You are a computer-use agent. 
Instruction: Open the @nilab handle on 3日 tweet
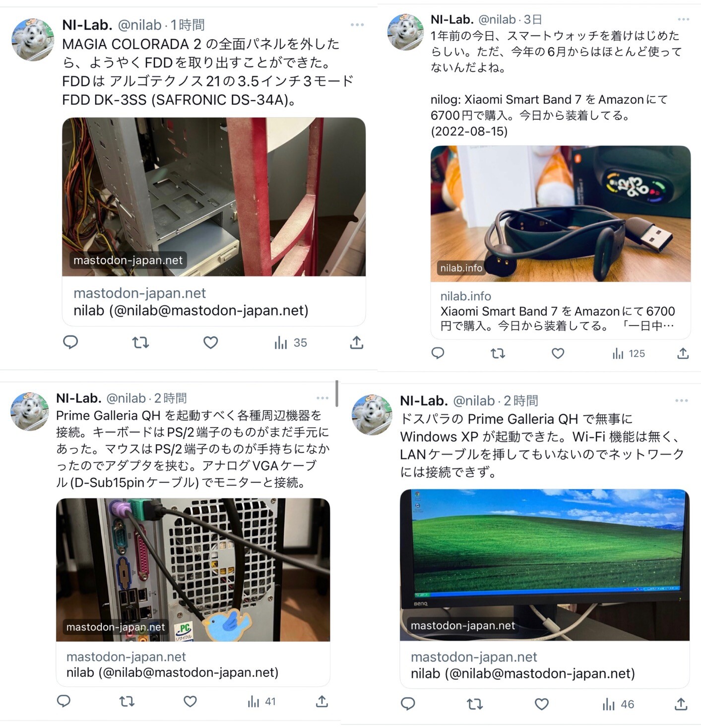(497, 20)
